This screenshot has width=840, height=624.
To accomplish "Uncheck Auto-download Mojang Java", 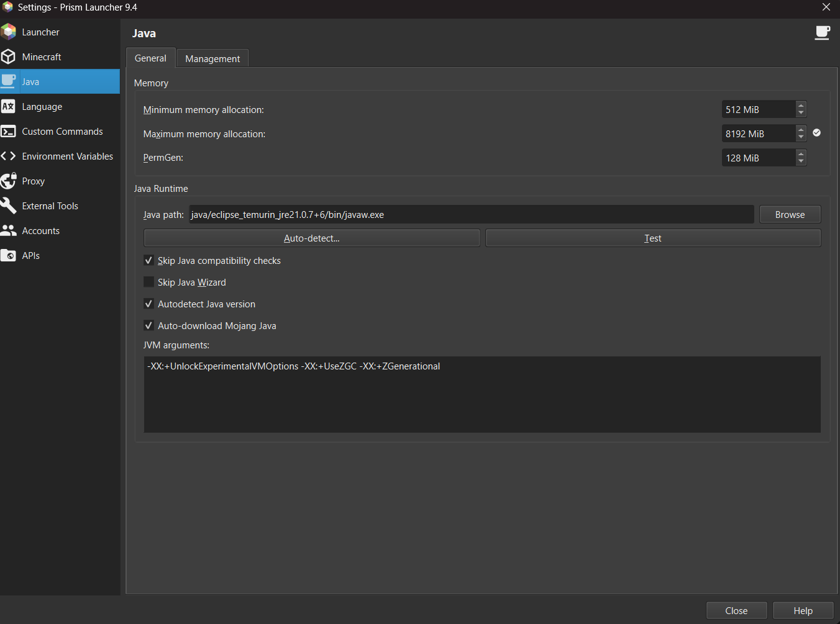I will tap(148, 325).
